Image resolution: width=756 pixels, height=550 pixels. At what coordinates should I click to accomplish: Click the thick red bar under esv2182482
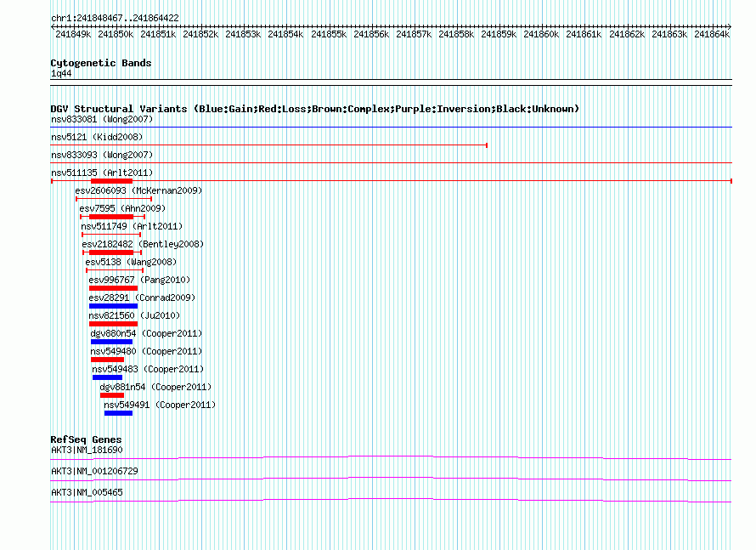[x=111, y=252]
